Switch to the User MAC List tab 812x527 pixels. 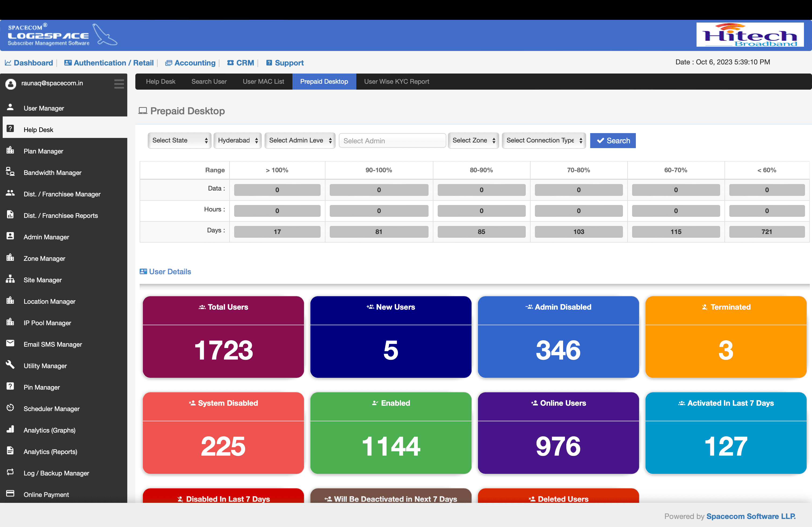(x=263, y=82)
